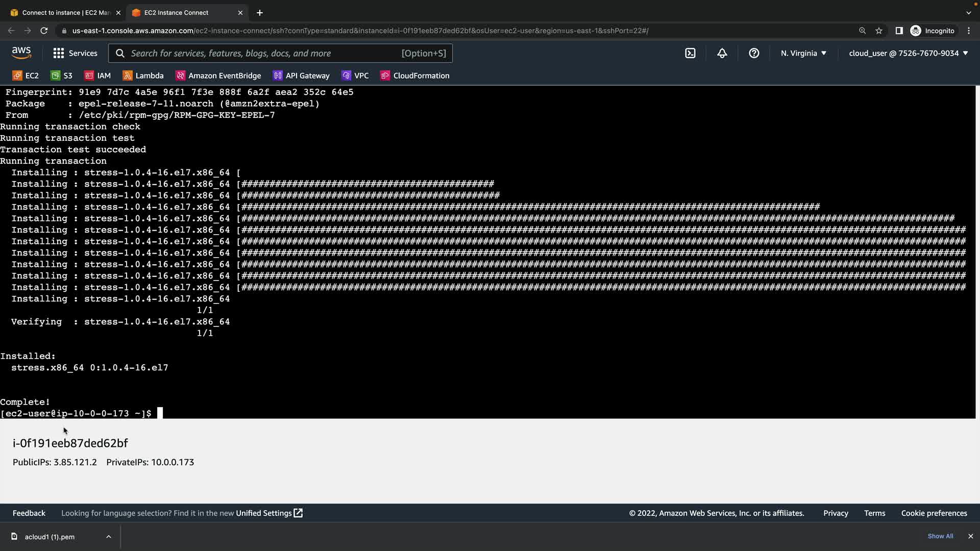Open the S3 favorite shortcut
The width and height of the screenshot is (980, 551).
coord(62,76)
